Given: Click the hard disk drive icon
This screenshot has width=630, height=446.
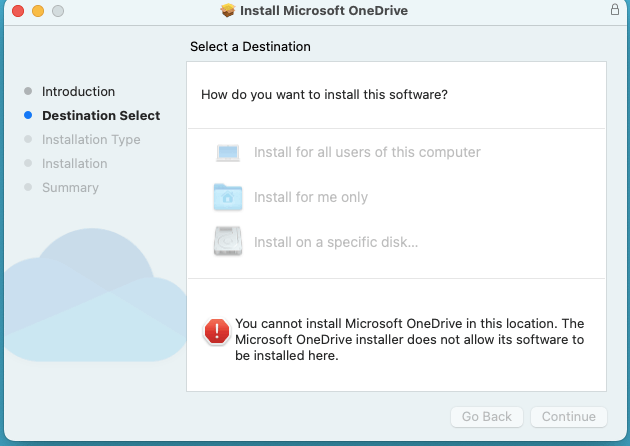Looking at the screenshot, I should [x=228, y=242].
